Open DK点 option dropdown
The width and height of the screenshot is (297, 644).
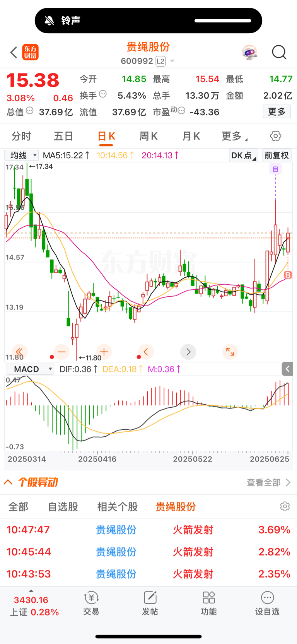[244, 155]
